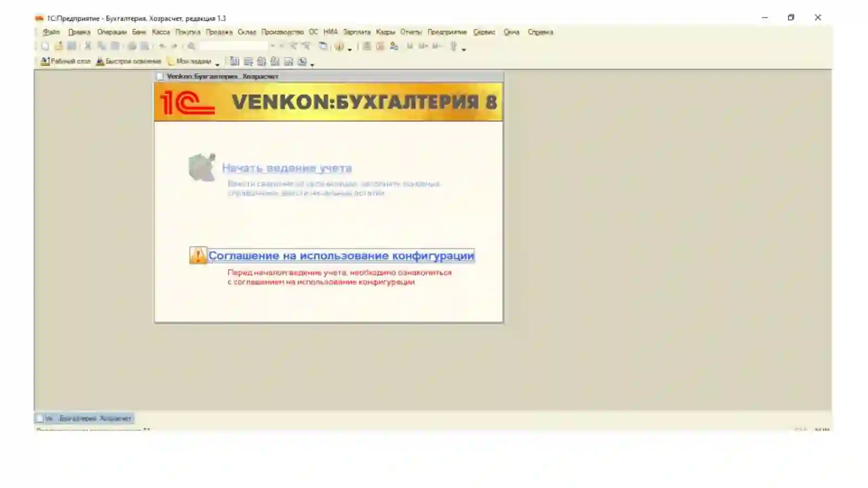This screenshot has width=868, height=488.
Task: Click the Help question-mark icon
Action: coord(339,46)
